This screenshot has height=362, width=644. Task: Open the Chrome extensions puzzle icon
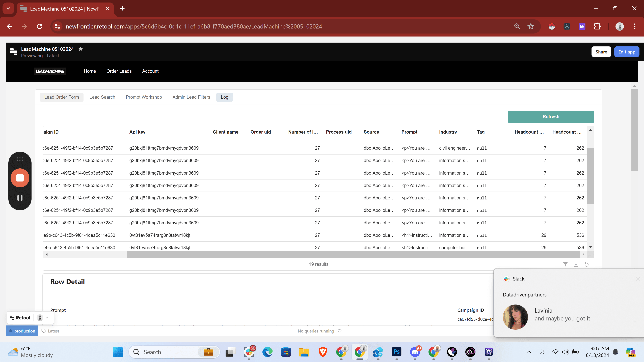coord(597,26)
